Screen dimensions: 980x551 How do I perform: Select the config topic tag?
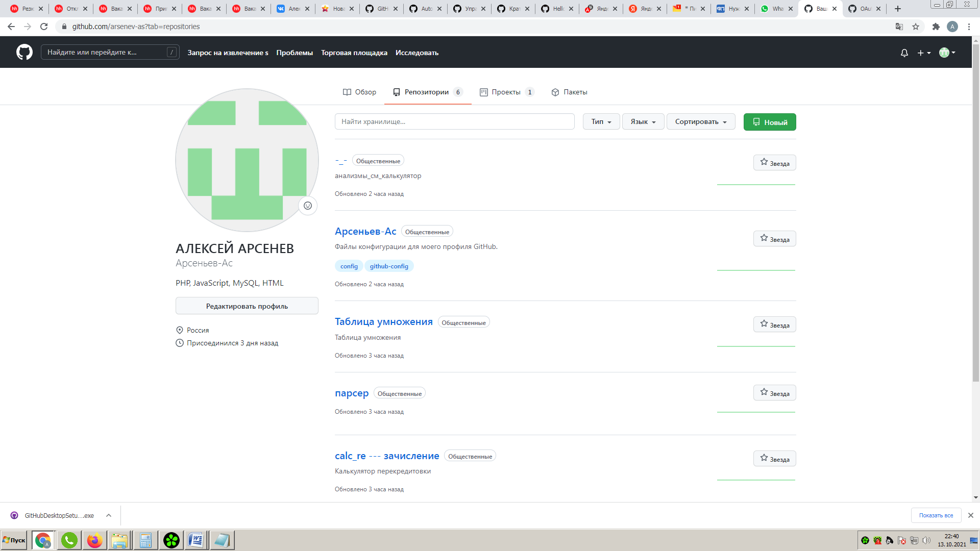349,266
